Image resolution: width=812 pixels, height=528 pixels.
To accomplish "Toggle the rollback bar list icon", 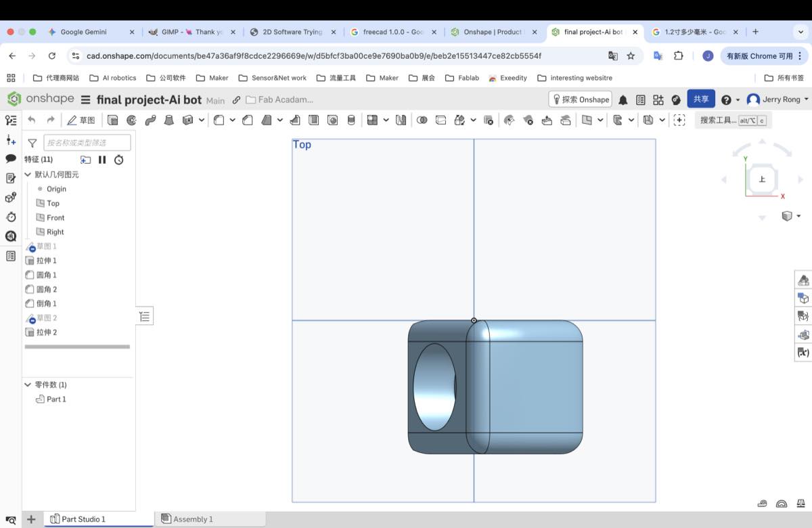I will pyautogui.click(x=145, y=316).
